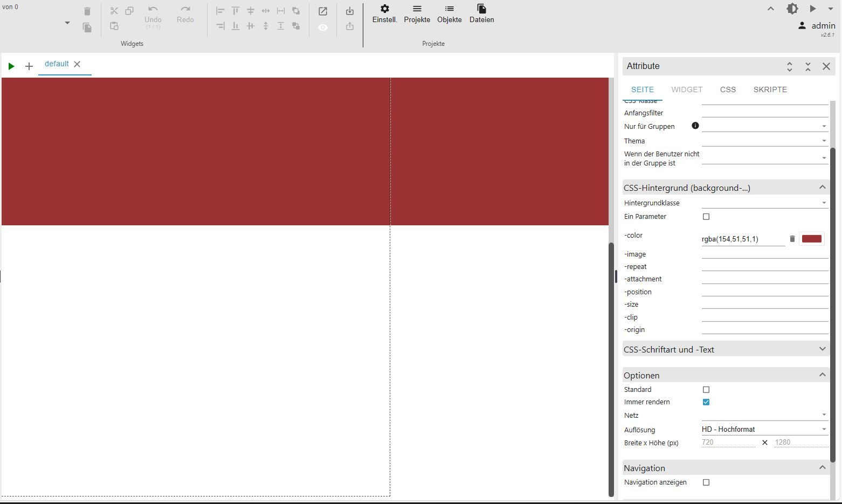Viewport: 842px width, 504px height.
Task: Open the Hintergrundklasse dropdown
Action: pyautogui.click(x=764, y=203)
